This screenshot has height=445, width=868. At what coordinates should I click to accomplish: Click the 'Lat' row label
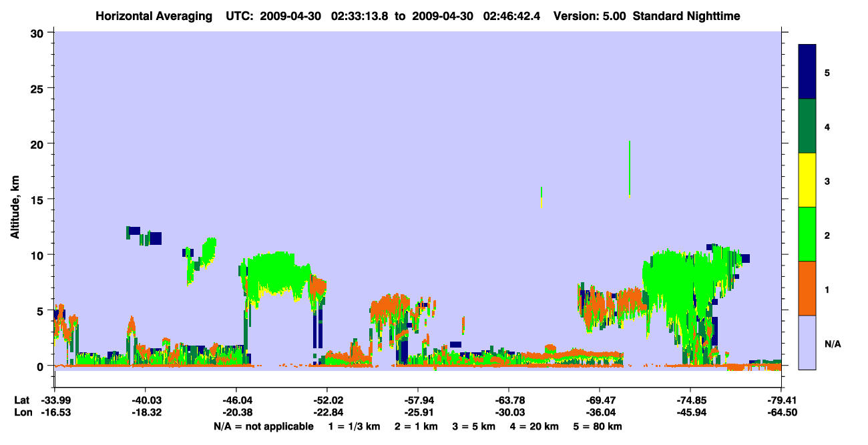tap(22, 400)
